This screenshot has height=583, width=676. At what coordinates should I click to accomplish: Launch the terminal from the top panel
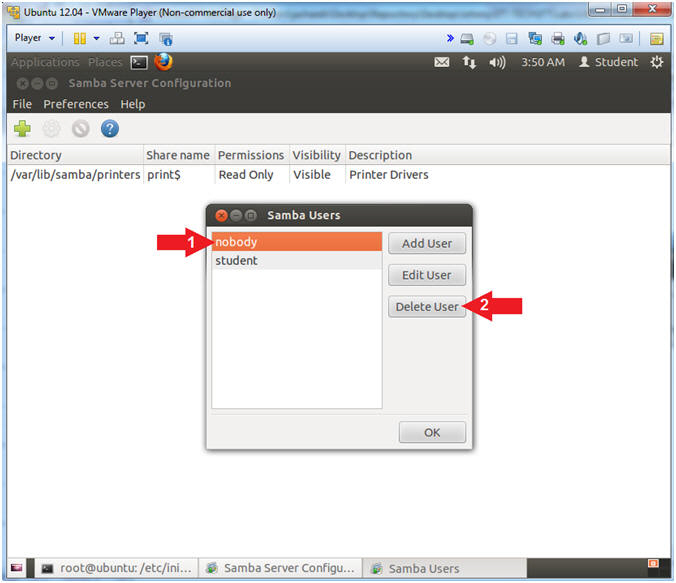[x=139, y=63]
